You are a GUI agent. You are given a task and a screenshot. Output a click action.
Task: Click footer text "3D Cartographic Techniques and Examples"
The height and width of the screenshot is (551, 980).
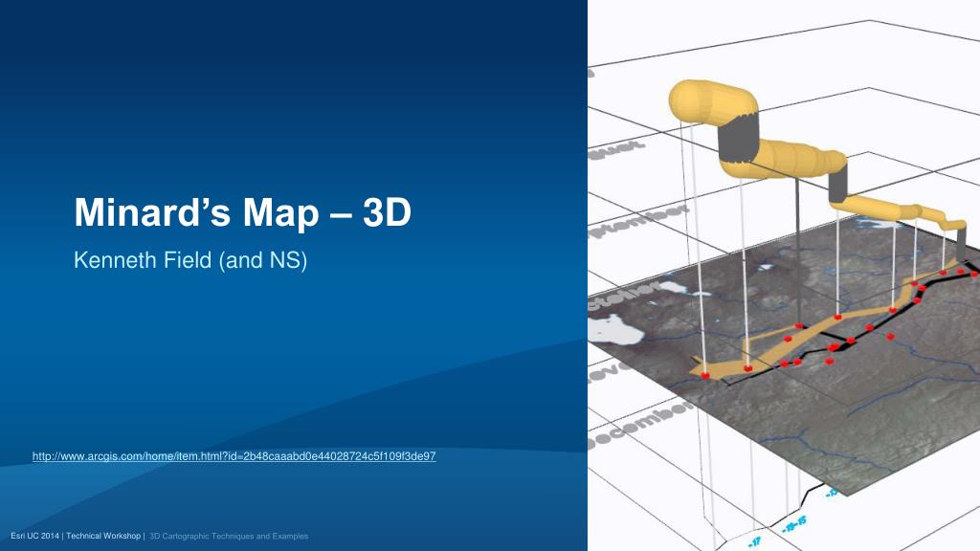coord(229,536)
